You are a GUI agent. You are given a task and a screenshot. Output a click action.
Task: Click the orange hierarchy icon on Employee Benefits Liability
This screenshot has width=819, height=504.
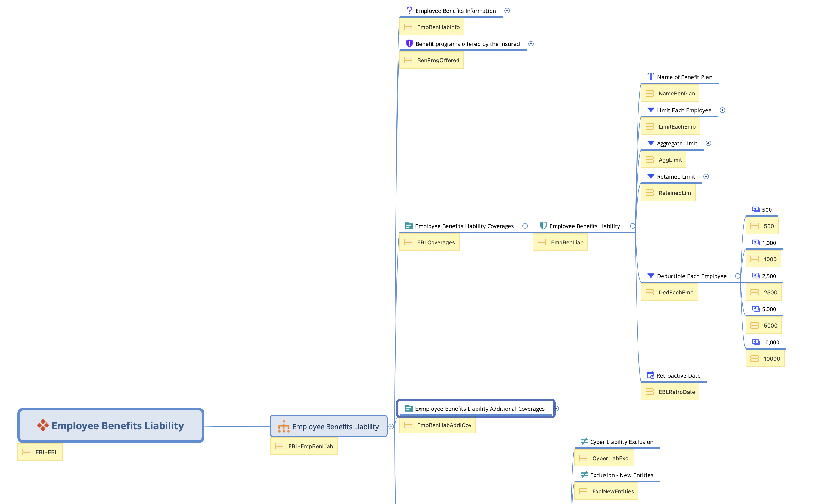pyautogui.click(x=283, y=426)
